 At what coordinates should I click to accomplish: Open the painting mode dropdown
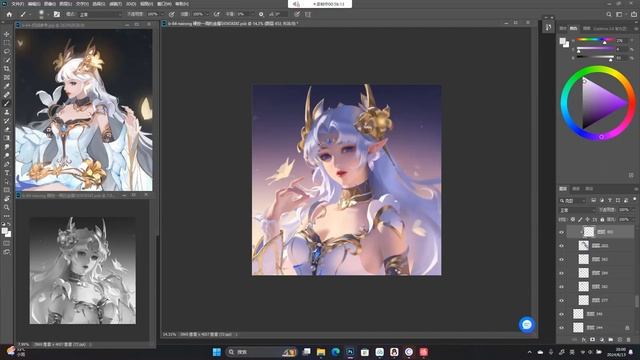100,14
